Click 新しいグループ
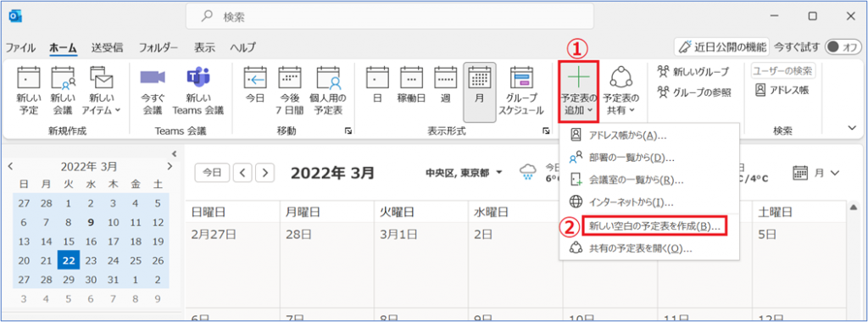 click(693, 71)
